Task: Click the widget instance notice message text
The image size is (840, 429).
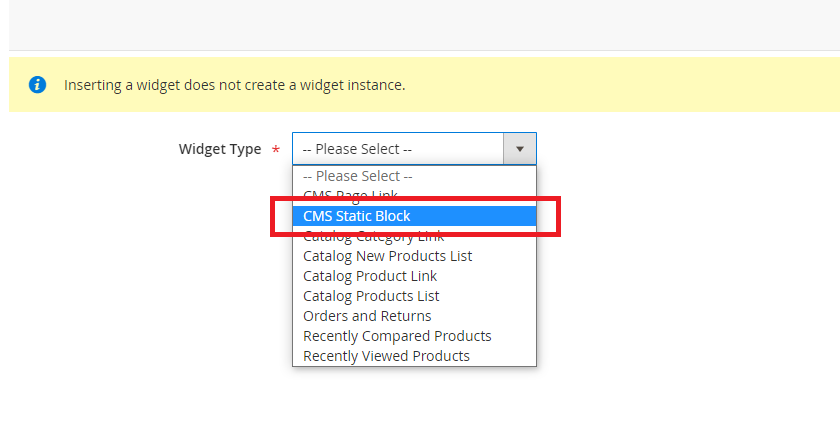Action: (234, 85)
